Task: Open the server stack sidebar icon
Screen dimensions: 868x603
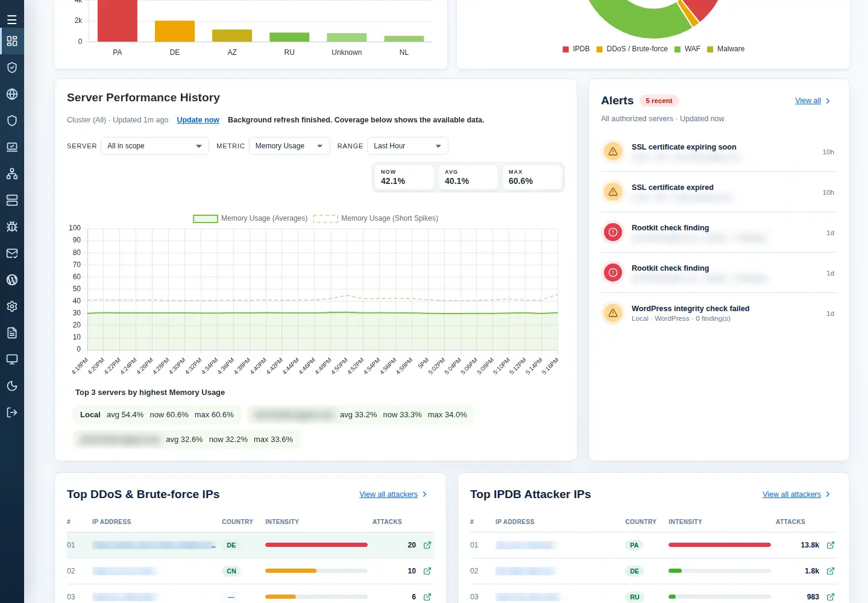Action: click(x=12, y=200)
